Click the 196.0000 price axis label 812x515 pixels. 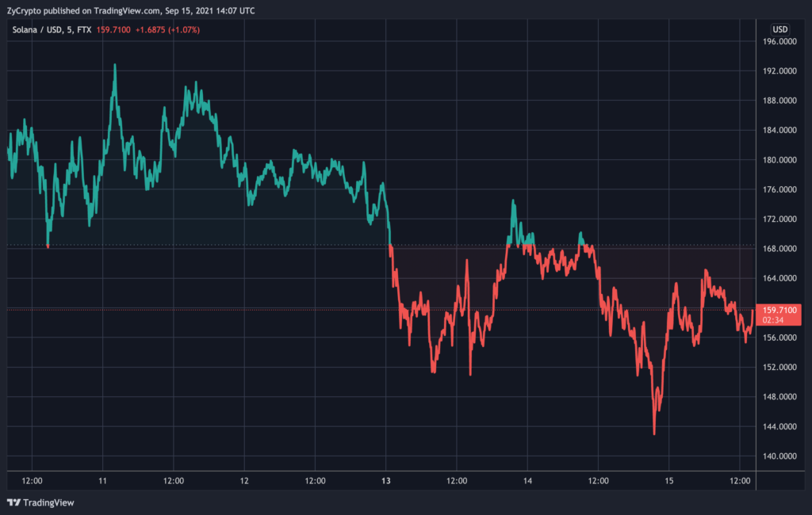click(x=779, y=41)
